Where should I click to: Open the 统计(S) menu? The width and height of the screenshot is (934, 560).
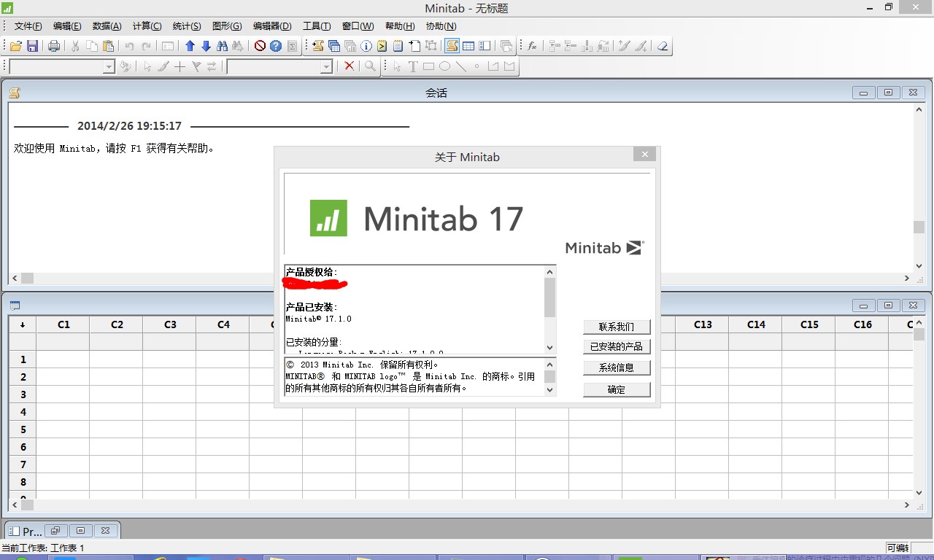pos(187,26)
